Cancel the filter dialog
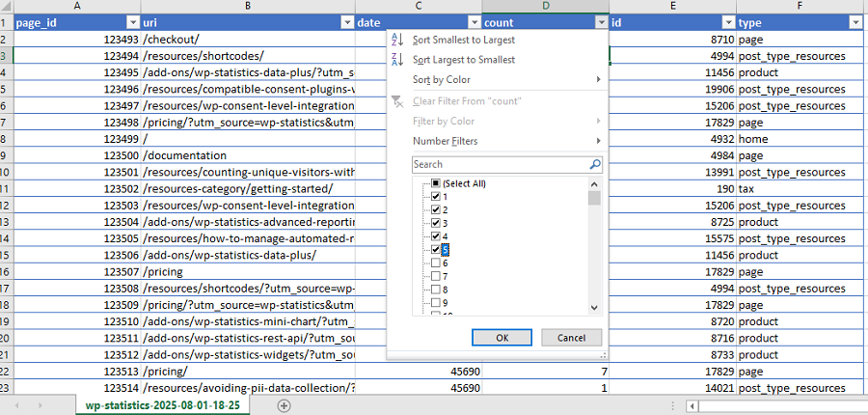 pyautogui.click(x=571, y=338)
